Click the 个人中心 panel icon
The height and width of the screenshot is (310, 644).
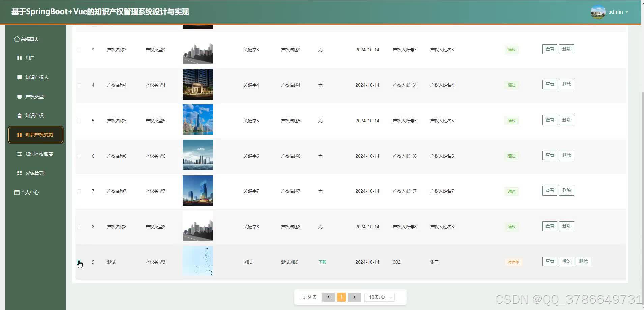pos(17,192)
